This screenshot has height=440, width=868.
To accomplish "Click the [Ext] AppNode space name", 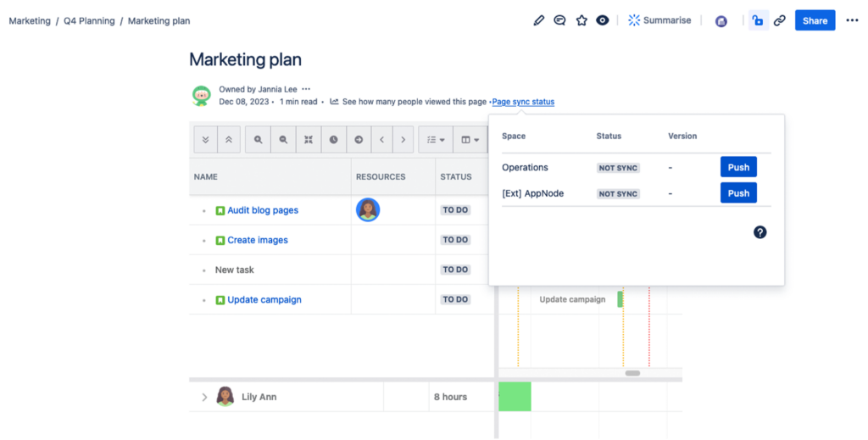I will coord(532,193).
